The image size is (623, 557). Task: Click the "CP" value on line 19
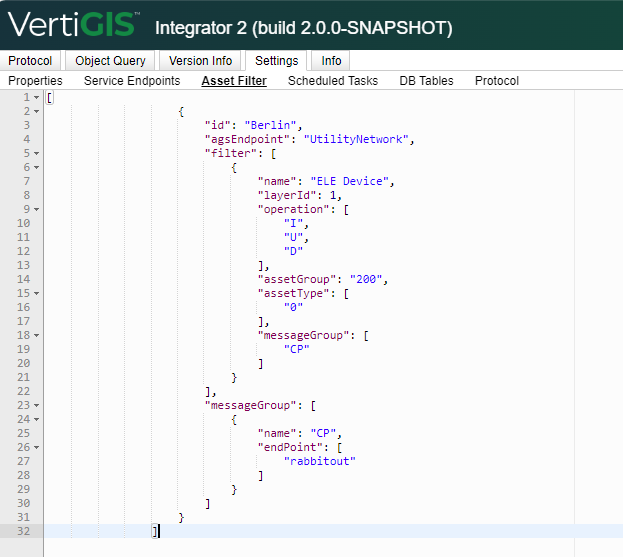pos(296,349)
